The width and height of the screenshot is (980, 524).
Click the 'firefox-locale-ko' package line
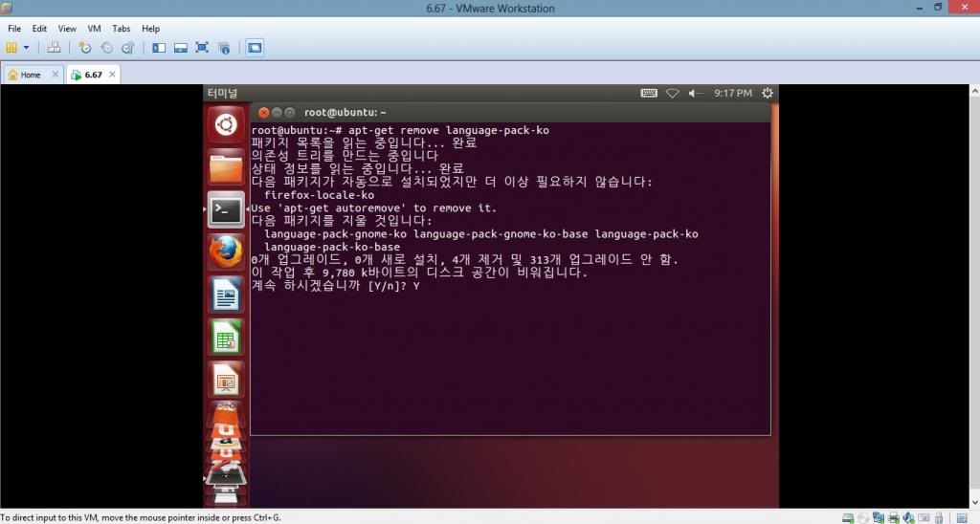pos(320,195)
